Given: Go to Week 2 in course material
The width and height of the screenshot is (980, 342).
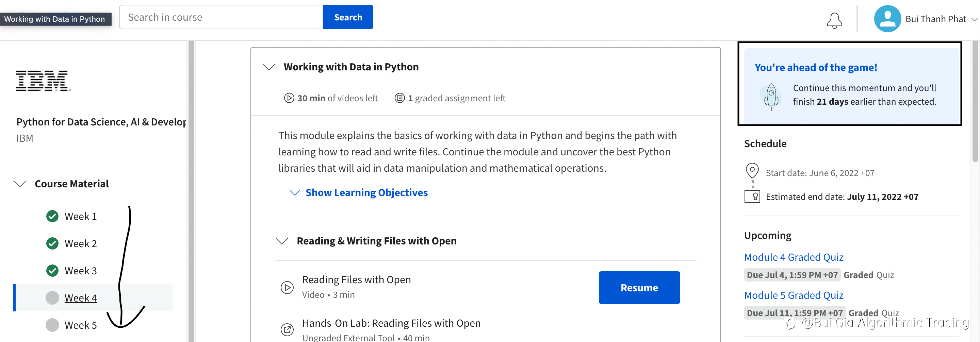Looking at the screenshot, I should tap(80, 243).
